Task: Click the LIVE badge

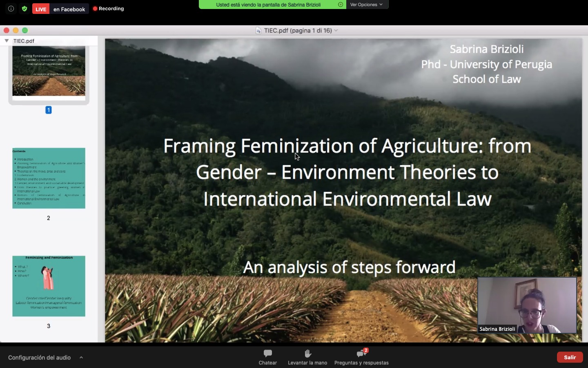Action: click(41, 9)
